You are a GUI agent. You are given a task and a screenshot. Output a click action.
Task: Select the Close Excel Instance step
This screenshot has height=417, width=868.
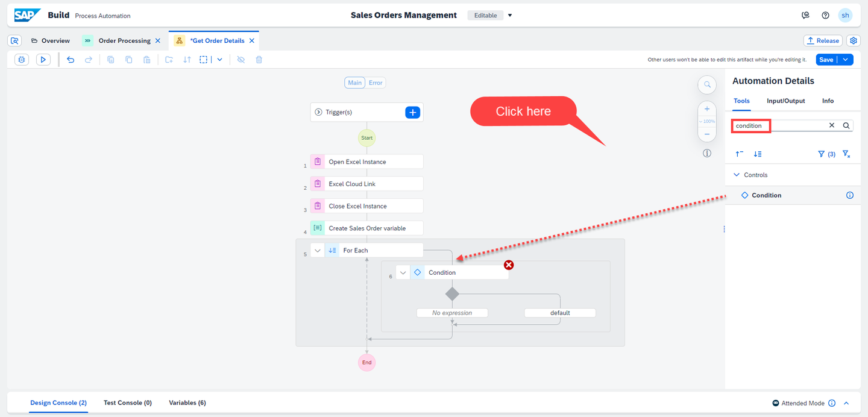pyautogui.click(x=366, y=206)
